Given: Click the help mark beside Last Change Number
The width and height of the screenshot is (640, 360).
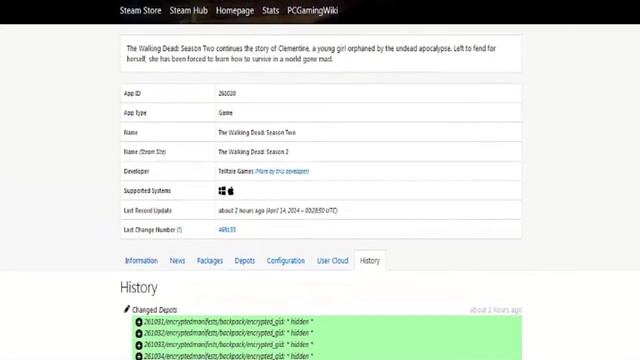Looking at the screenshot, I should 179,230.
